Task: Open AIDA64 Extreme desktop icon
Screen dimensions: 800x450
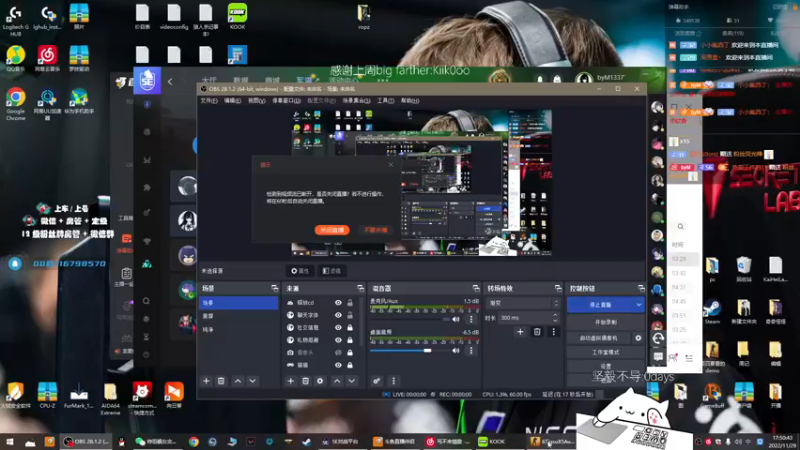Action: [x=110, y=398]
